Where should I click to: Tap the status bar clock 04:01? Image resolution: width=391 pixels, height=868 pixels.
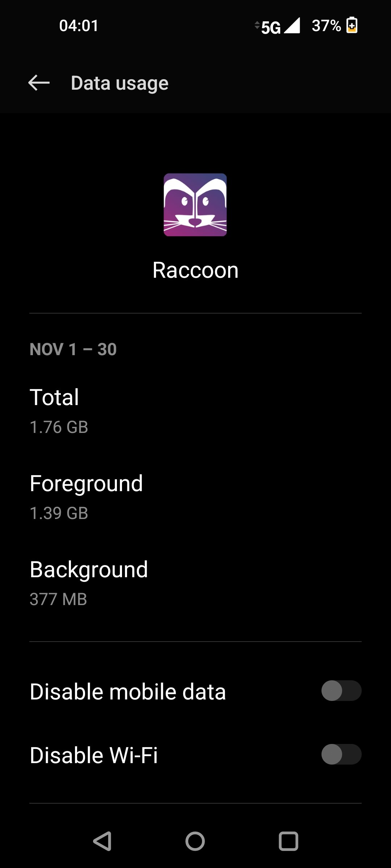79,26
